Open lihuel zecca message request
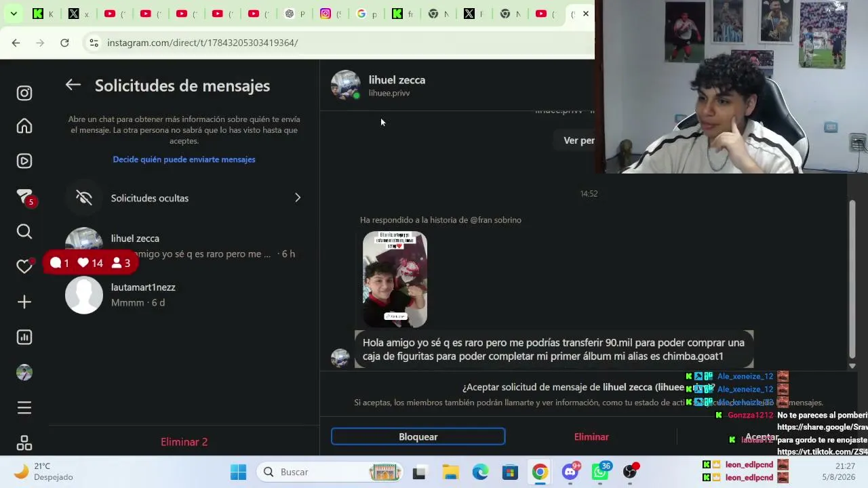The width and height of the screenshot is (868, 488). point(184,246)
